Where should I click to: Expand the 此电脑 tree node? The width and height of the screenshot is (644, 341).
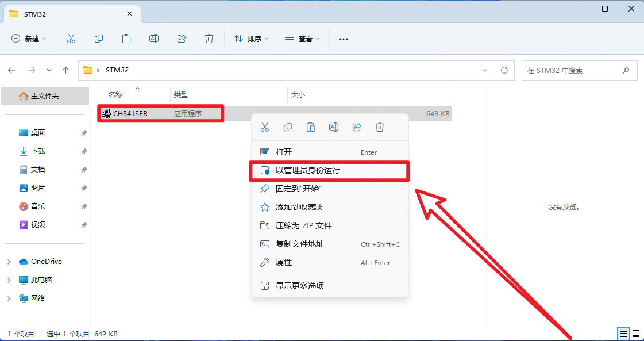coord(9,280)
